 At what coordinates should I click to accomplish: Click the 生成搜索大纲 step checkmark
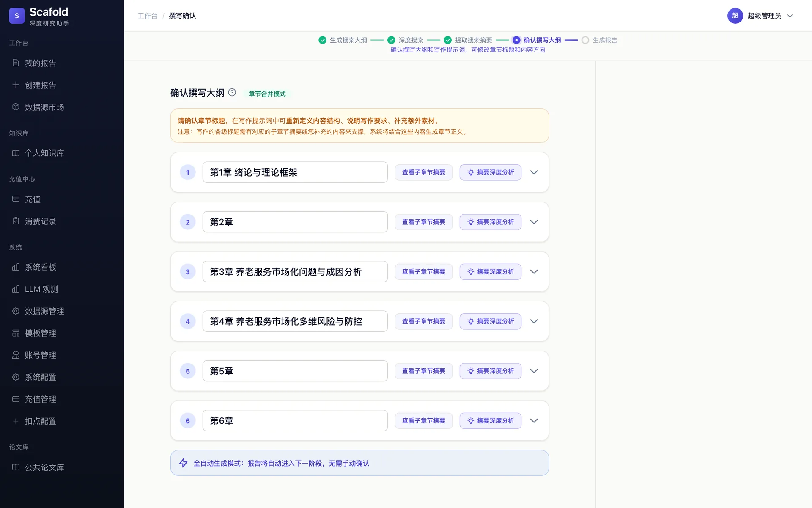tap(323, 40)
